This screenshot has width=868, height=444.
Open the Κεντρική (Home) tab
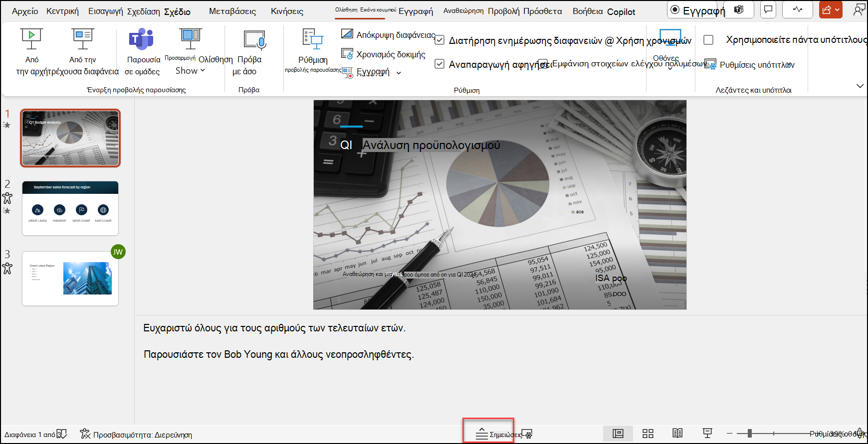[x=62, y=11]
